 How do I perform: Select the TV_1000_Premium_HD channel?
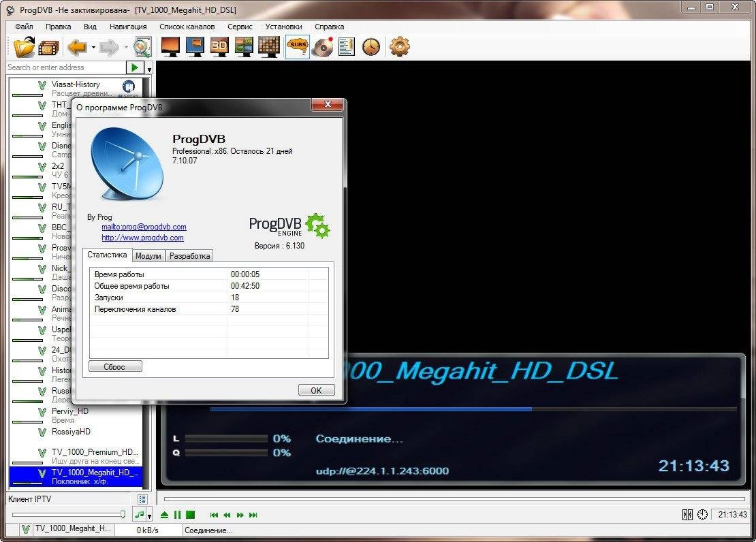click(76, 456)
